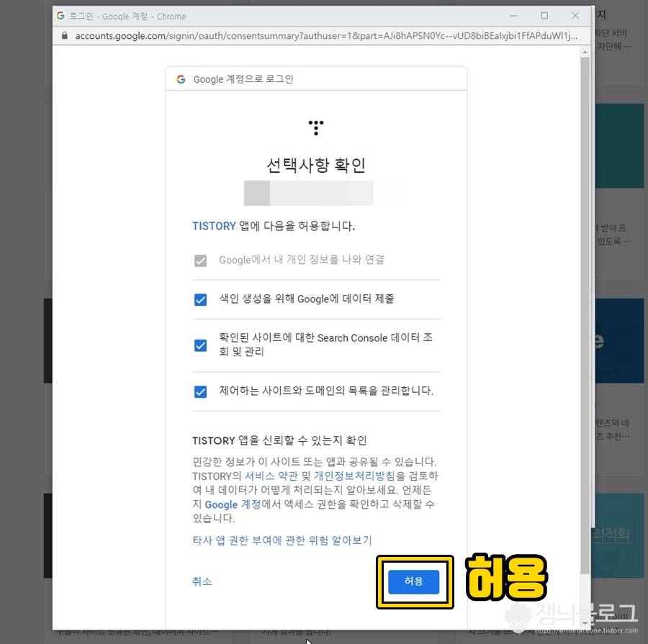Screen dimensions: 648x644
Task: Open the Google 계정 link
Action: [x=233, y=504]
